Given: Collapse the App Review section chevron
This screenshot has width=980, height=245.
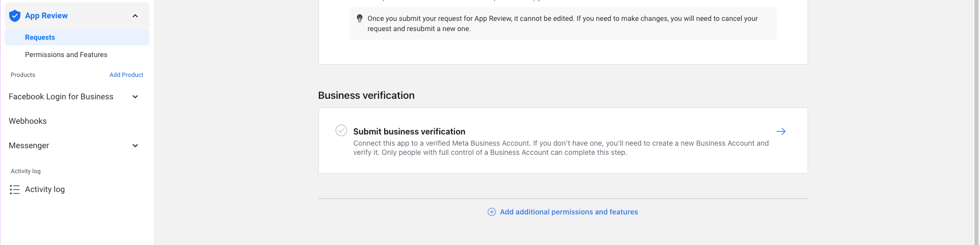Looking at the screenshot, I should [x=135, y=16].
